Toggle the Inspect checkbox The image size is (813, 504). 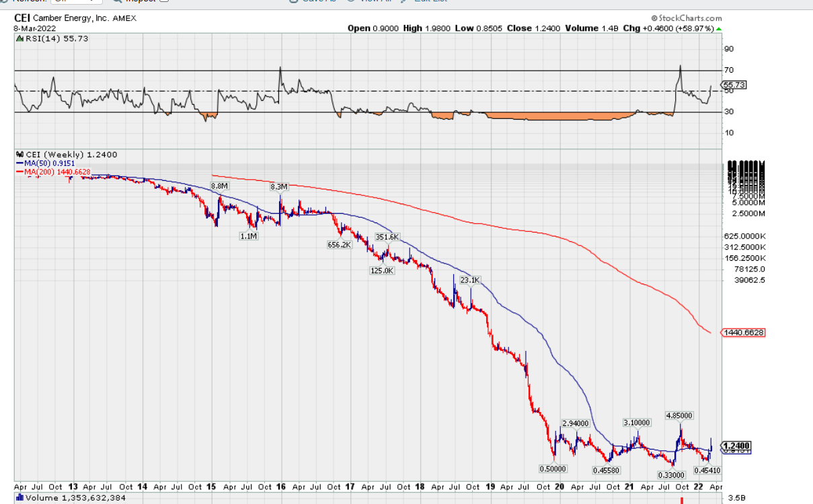[x=164, y=1]
